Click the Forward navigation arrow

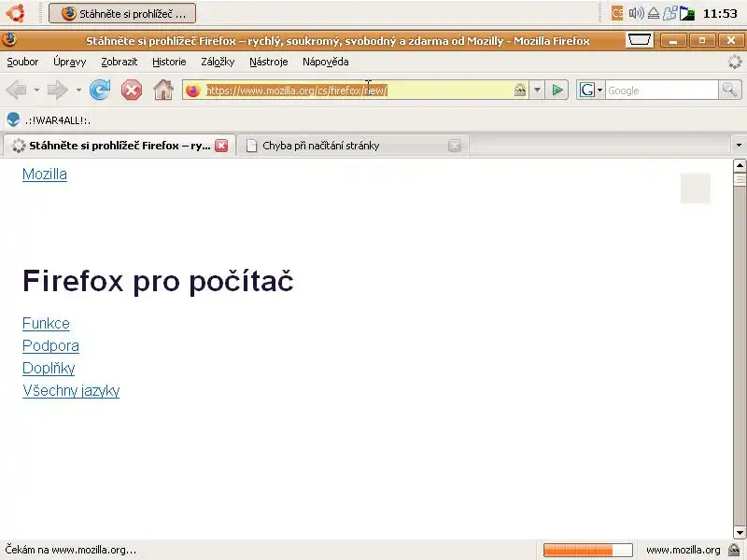(58, 90)
